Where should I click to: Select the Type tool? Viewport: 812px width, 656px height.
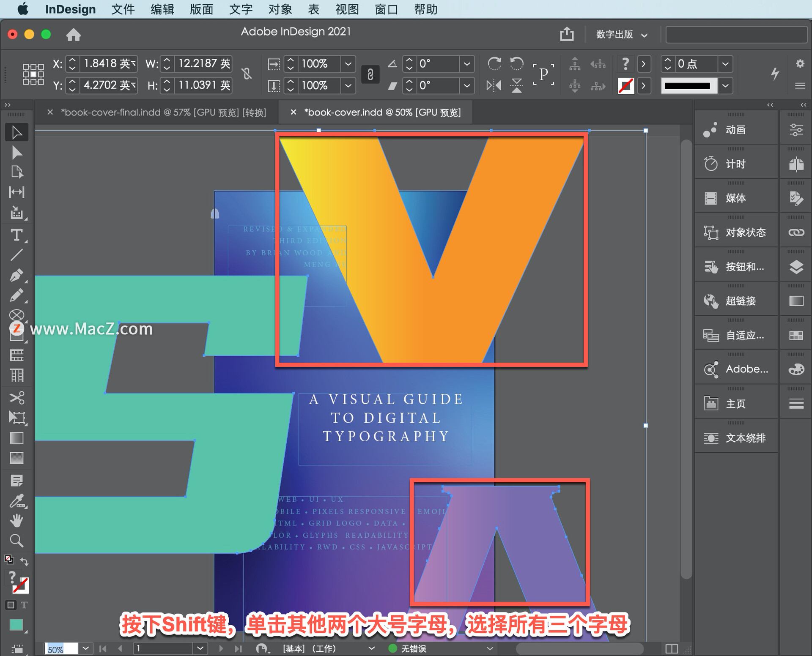(x=16, y=235)
